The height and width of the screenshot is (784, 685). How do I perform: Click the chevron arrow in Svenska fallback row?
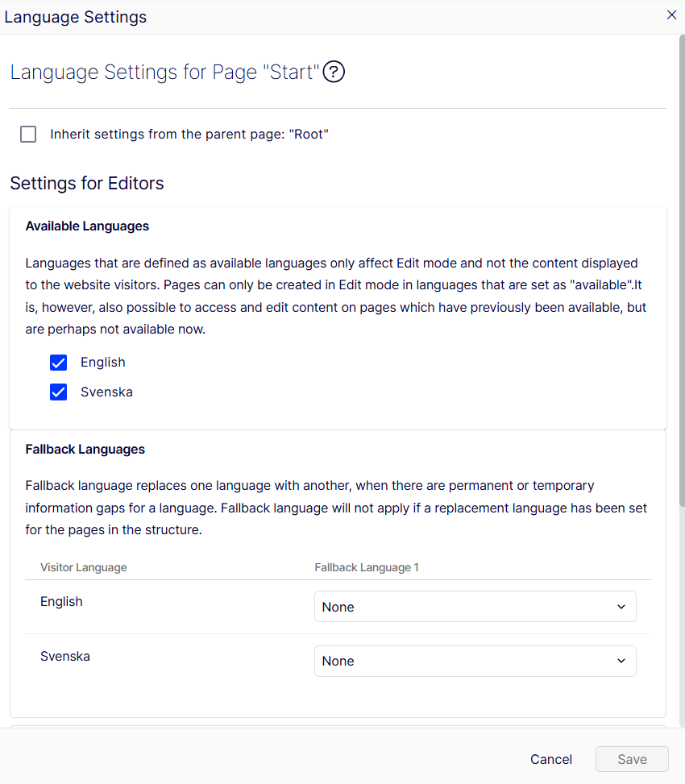coord(621,661)
